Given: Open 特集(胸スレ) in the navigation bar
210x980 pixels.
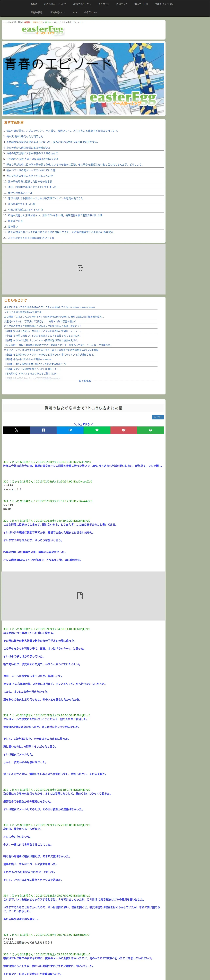Looking at the screenshot, I should [x=58, y=13].
